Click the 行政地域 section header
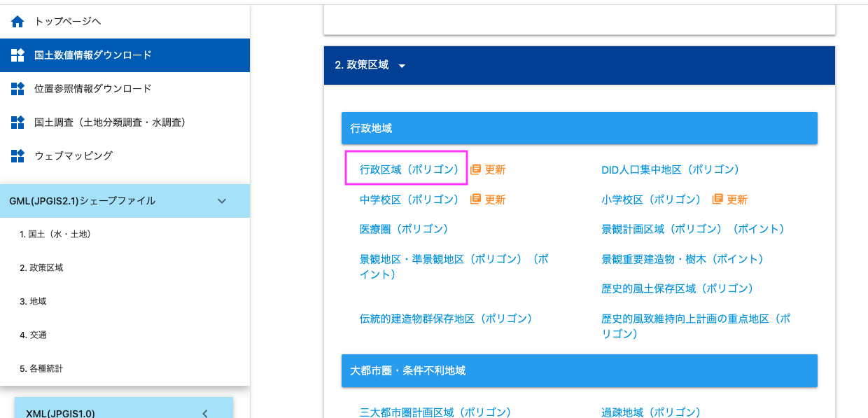 point(580,128)
